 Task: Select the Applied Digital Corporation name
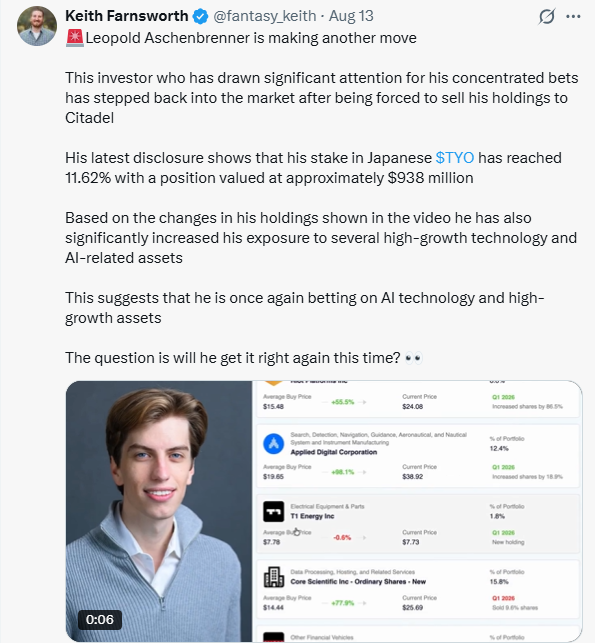coord(334,452)
